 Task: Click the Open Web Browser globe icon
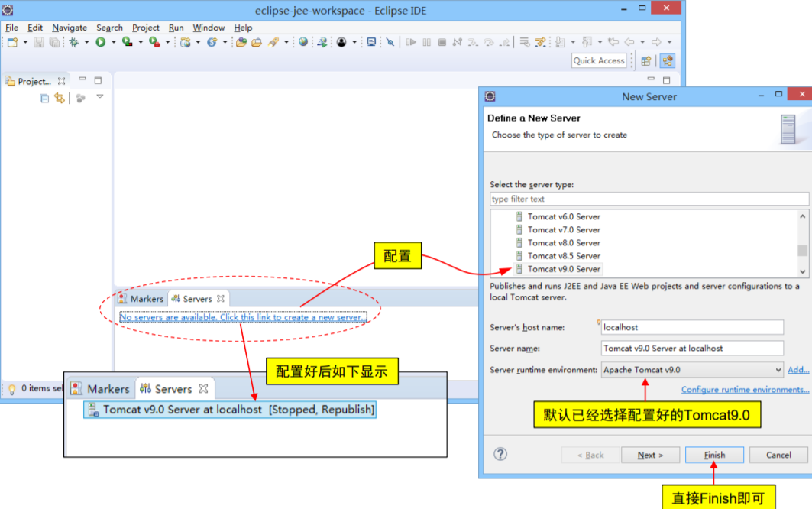(303, 42)
